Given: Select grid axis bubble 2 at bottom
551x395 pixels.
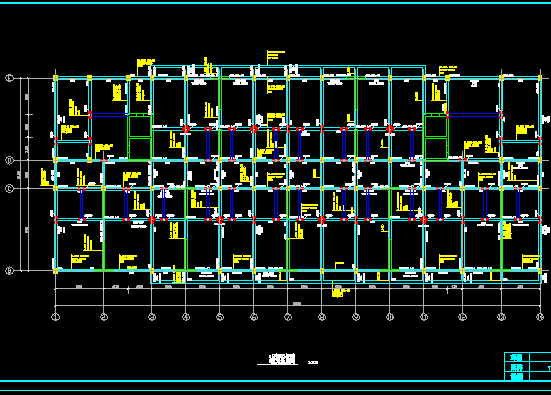Looking at the screenshot, I should click(x=104, y=317).
